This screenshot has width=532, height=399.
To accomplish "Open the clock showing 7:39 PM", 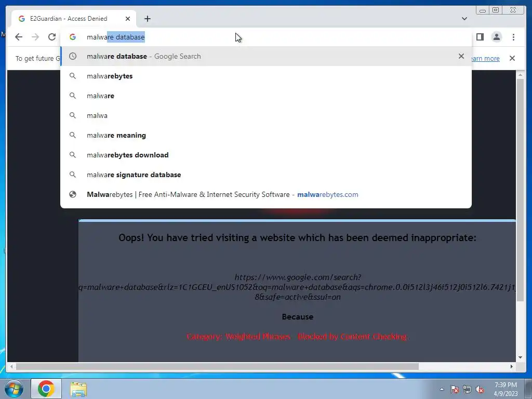I will click(x=506, y=389).
